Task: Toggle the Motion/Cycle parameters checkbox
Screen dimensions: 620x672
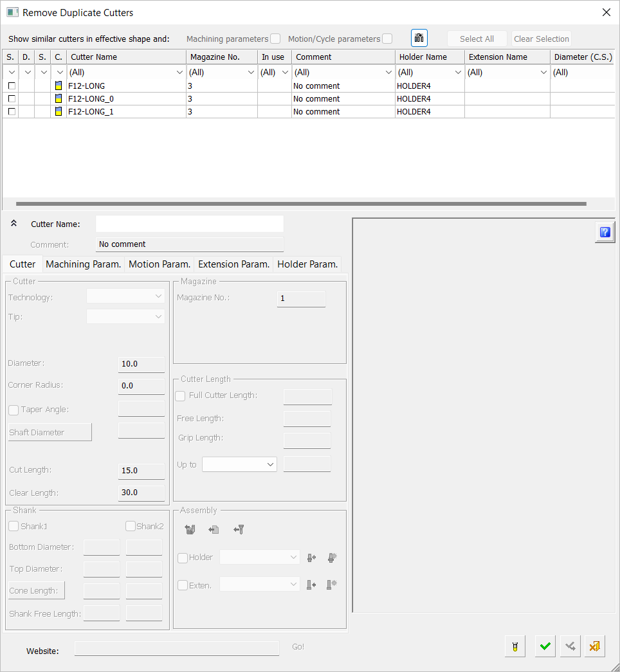Action: point(387,39)
